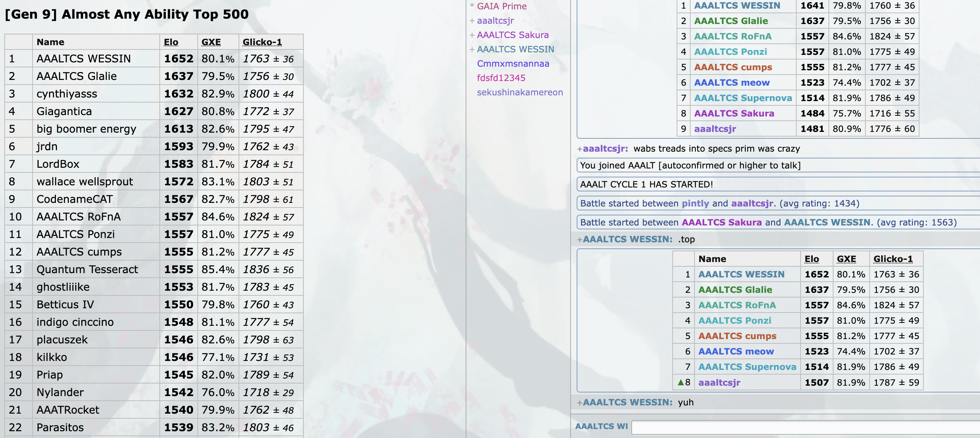Image resolution: width=980 pixels, height=438 pixels.
Task: Click Elo header in lower chat ladder table
Action: 811,259
